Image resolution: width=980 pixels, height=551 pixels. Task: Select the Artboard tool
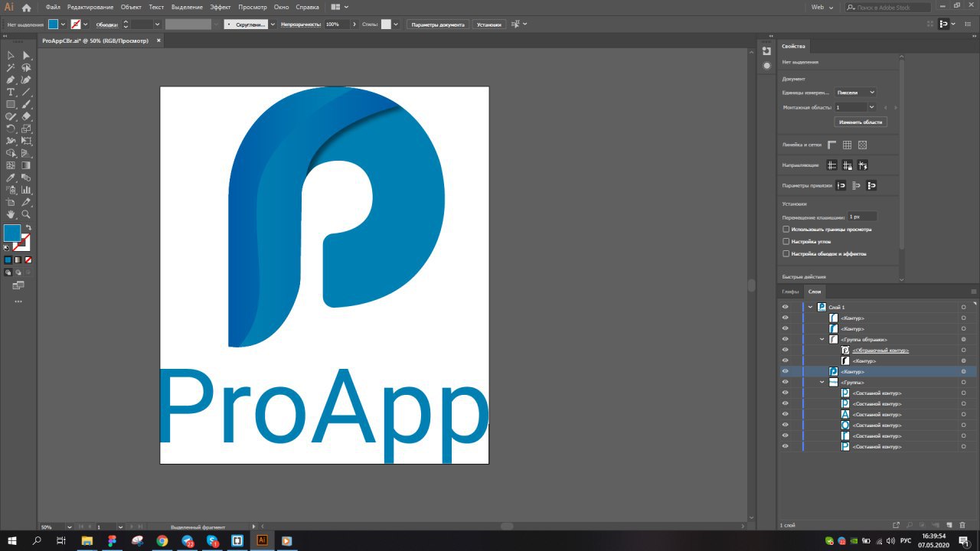pyautogui.click(x=11, y=202)
